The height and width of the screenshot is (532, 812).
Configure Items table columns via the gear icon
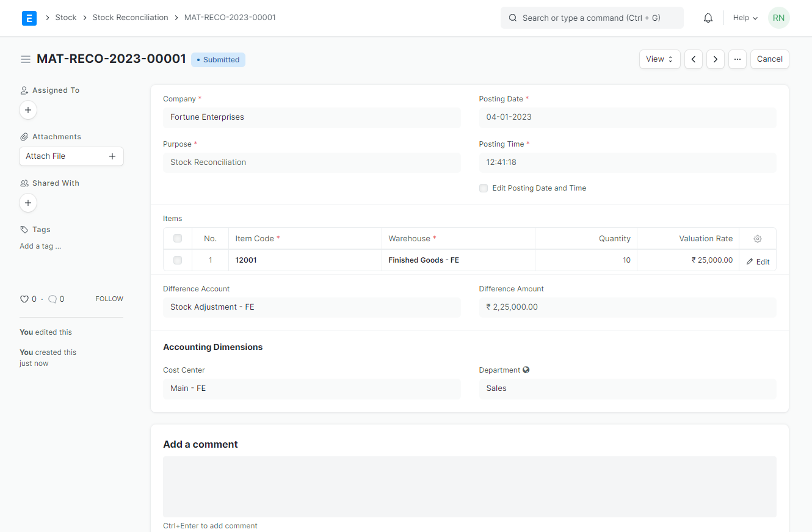[757, 238]
